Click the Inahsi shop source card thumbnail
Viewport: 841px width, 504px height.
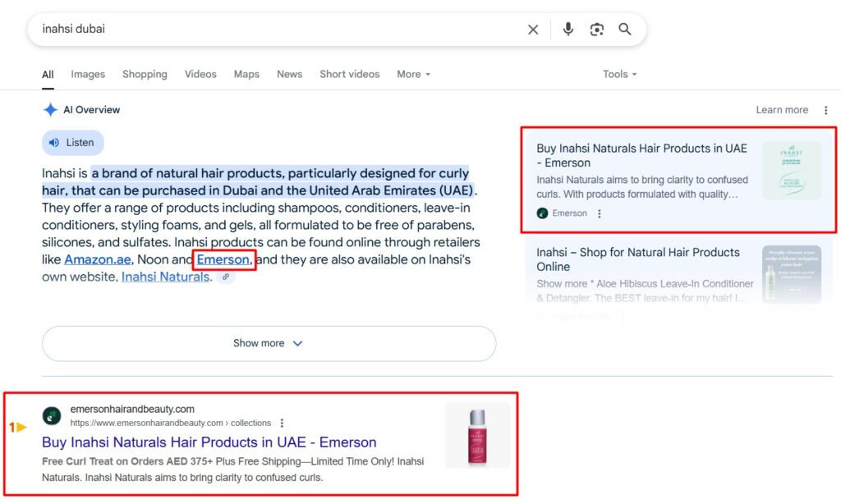(792, 274)
